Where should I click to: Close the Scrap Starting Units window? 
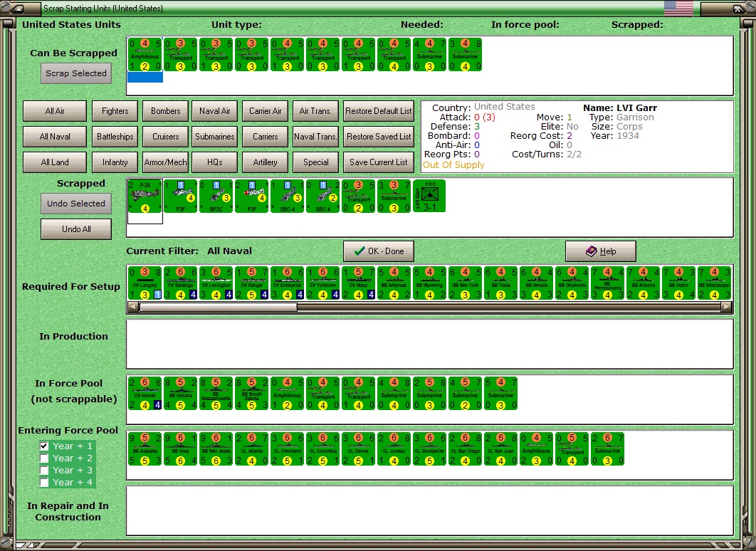[x=738, y=9]
